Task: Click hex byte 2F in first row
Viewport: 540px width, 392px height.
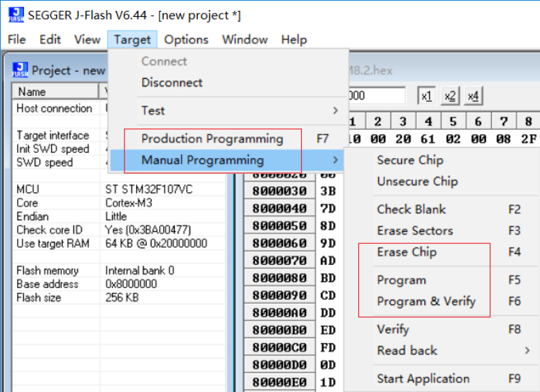Action: pos(528,139)
